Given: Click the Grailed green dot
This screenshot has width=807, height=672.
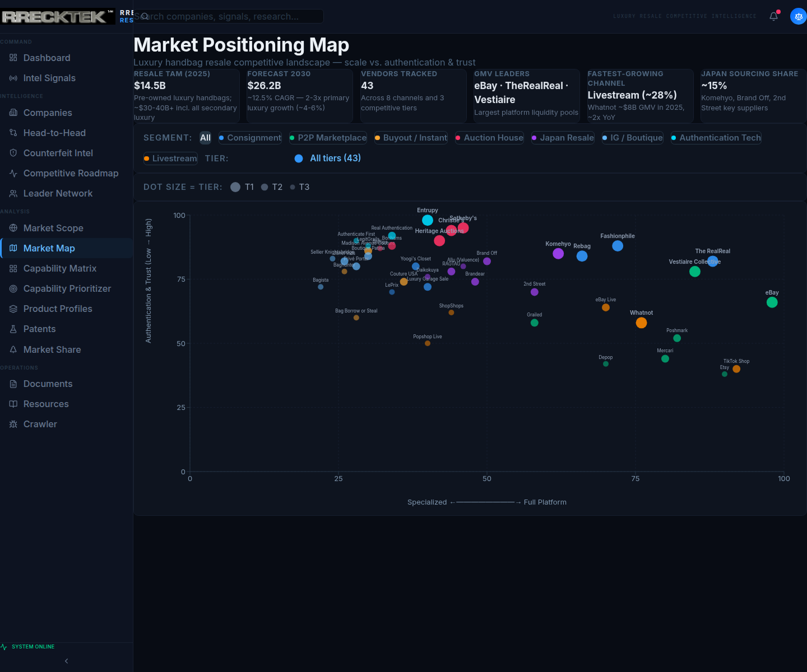Looking at the screenshot, I should [x=535, y=323].
